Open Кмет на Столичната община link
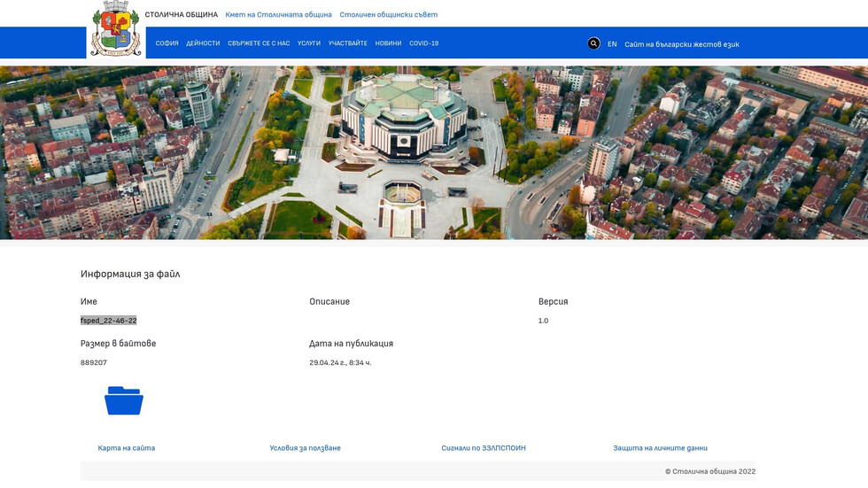Image resolution: width=868 pixels, height=488 pixels. point(278,15)
